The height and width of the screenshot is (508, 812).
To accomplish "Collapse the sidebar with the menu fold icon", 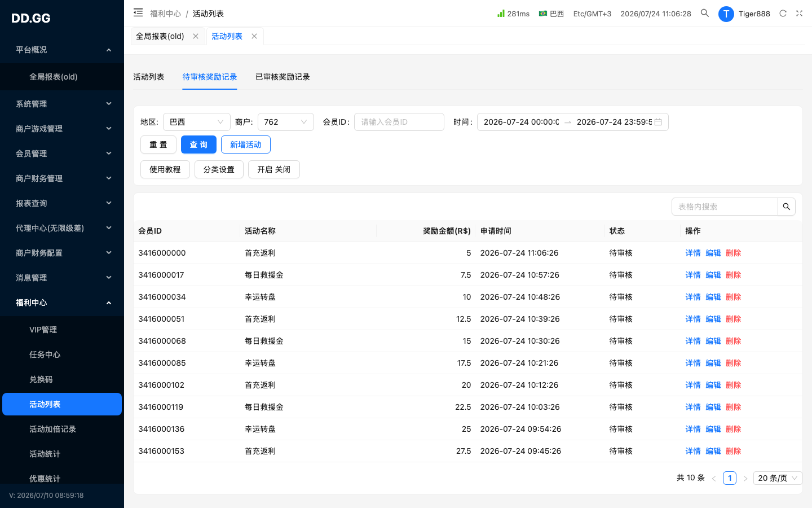I will pyautogui.click(x=138, y=12).
